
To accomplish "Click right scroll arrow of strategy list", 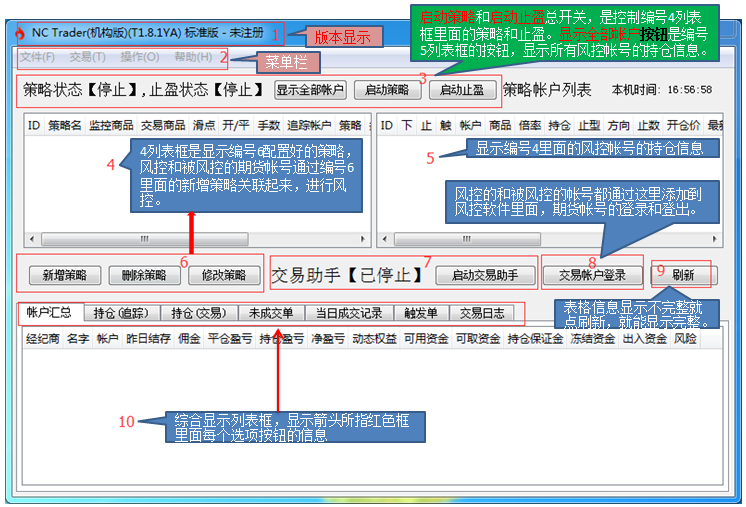I will click(363, 239).
